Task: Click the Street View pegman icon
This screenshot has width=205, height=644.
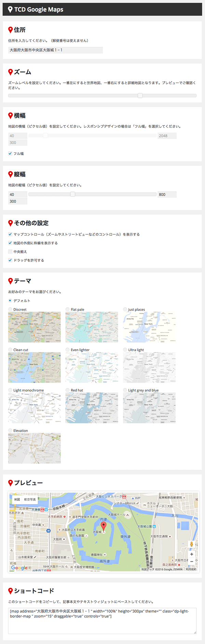Action: coord(191,544)
